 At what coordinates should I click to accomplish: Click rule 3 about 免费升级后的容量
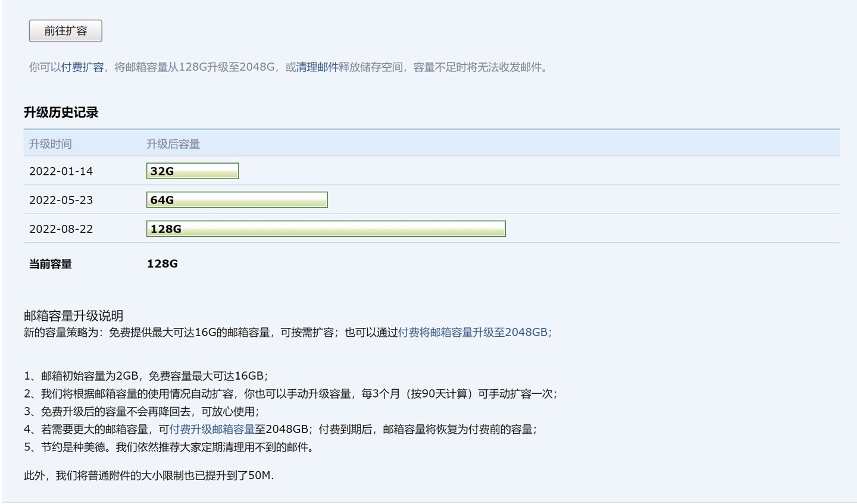pyautogui.click(x=142, y=412)
